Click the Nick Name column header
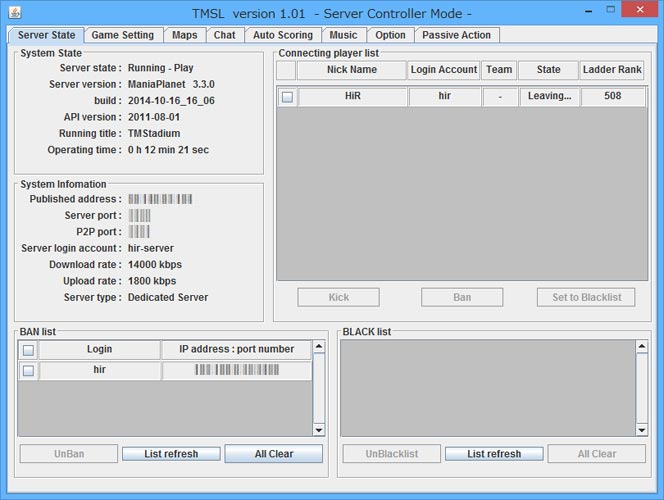The width and height of the screenshot is (664, 500). (352, 70)
